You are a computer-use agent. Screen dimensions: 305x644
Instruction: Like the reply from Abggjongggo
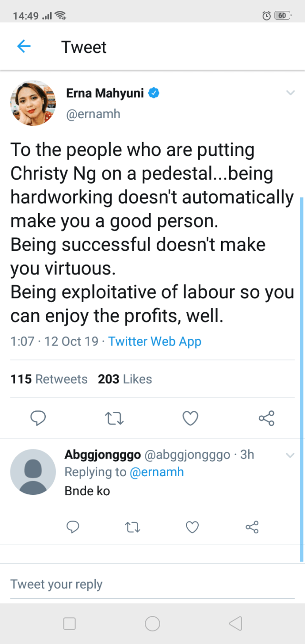pyautogui.click(x=192, y=527)
